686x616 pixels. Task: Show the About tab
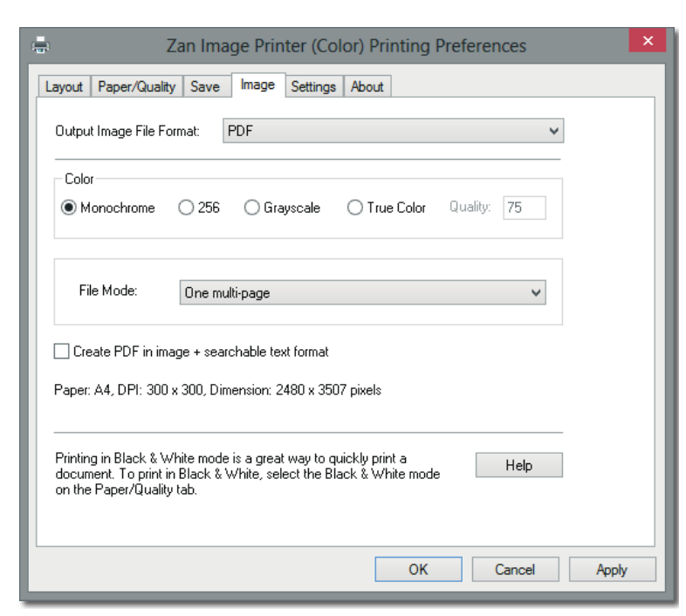(x=367, y=86)
